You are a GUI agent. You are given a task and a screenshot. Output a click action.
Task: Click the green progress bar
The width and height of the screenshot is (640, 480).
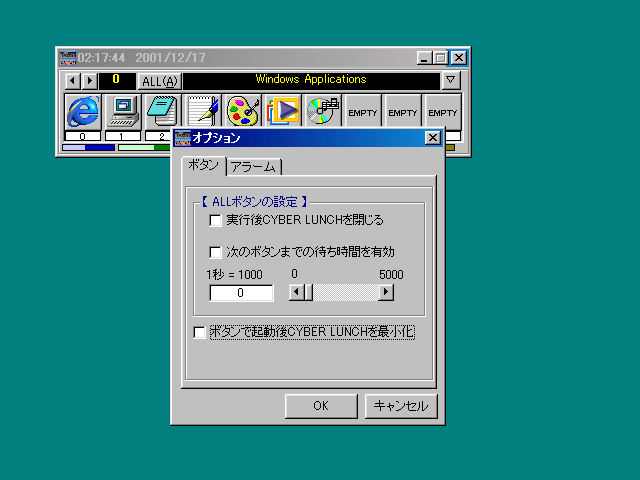coord(144,147)
